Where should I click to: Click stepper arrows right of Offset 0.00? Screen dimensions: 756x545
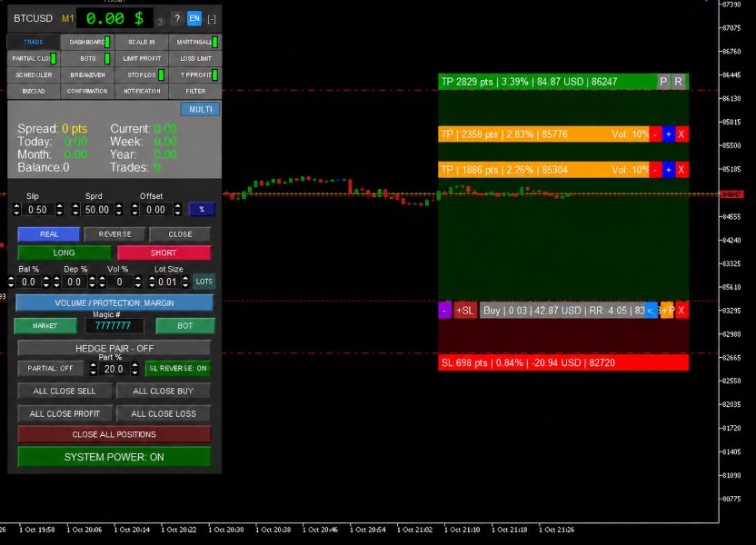178,210
